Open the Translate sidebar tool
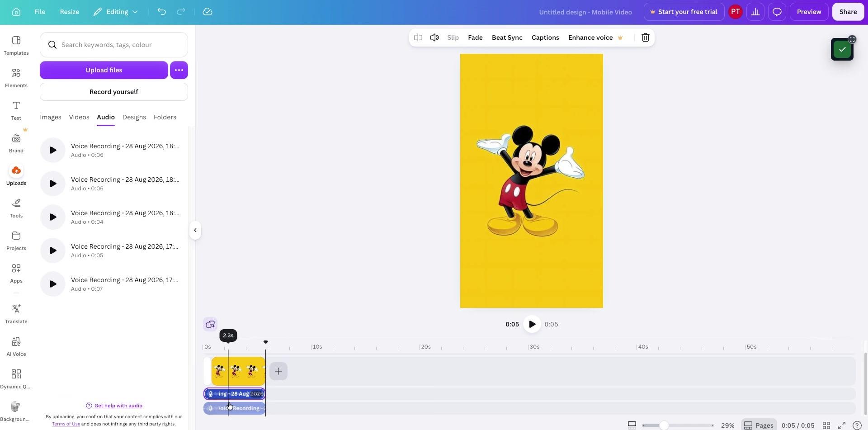868x430 pixels. point(16,314)
